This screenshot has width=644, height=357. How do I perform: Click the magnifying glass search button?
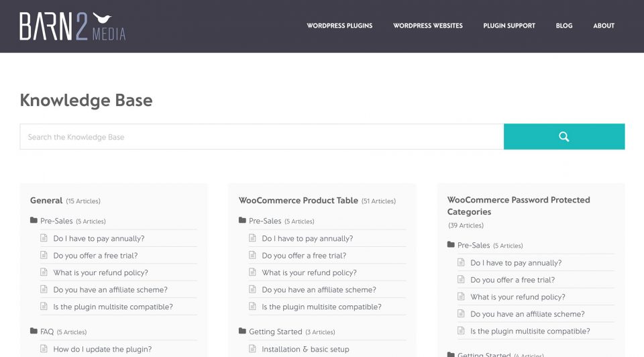pos(563,137)
